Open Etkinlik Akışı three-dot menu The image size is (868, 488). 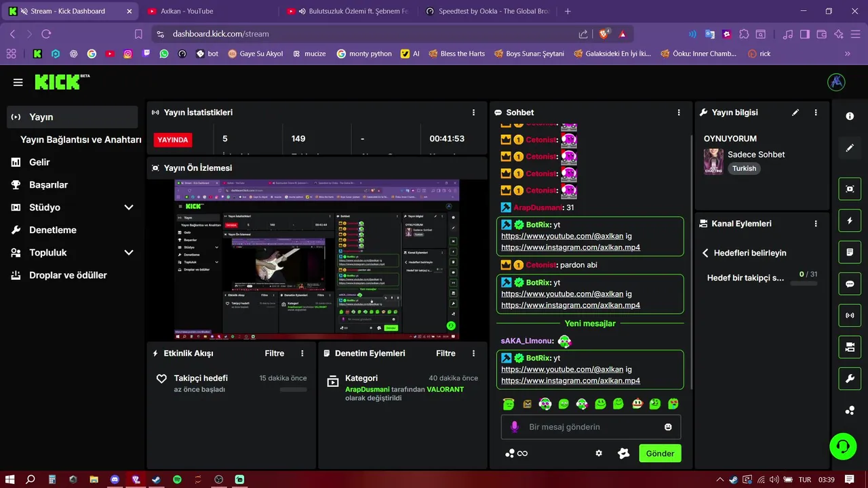302,353
